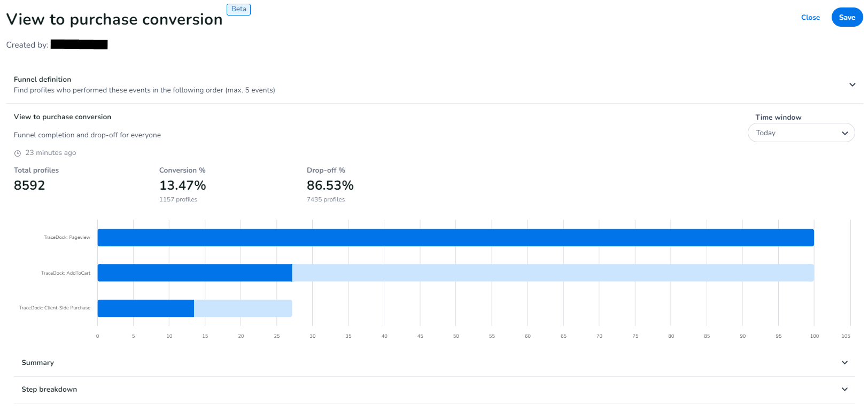Expand the Summary section
Viewport: 868px width, 420px height.
coord(844,363)
